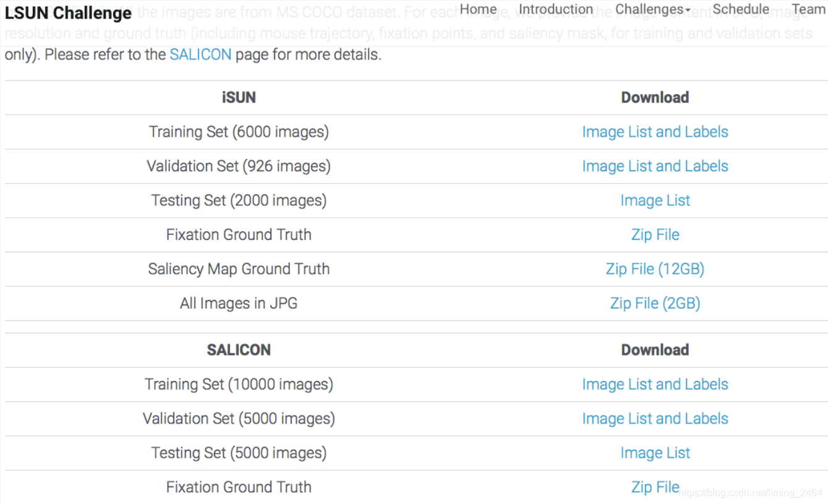Select the iSUN Fixation Ground Truth row label

pyautogui.click(x=239, y=235)
